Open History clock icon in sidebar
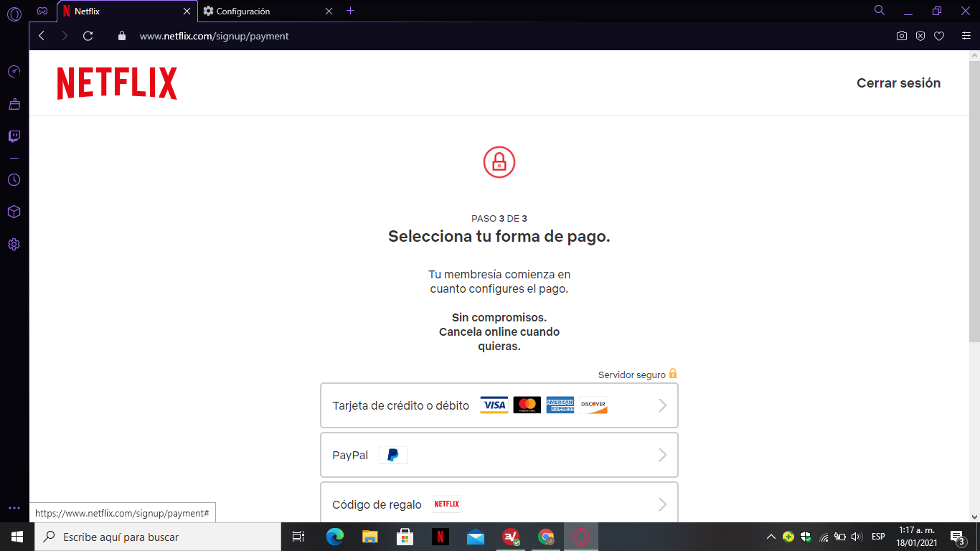Image resolution: width=980 pixels, height=551 pixels. (14, 180)
